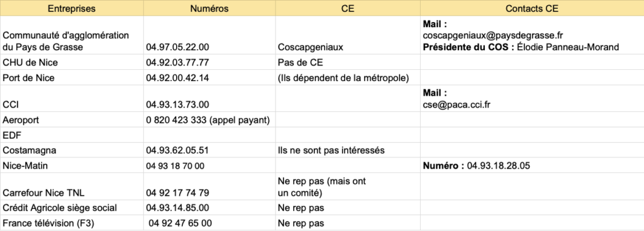Screen dimensions: 644x231
Task: Click the CE column header cell
Action: 348,8
